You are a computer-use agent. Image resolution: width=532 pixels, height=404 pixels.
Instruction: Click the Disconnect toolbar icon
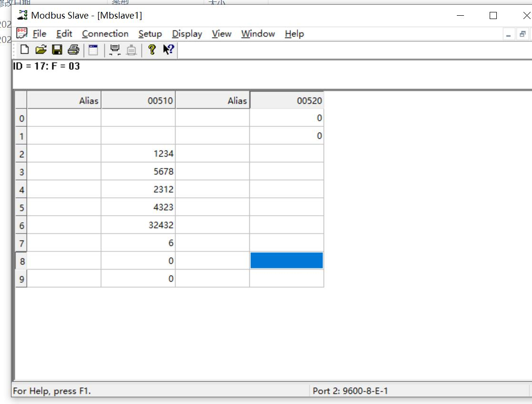[x=131, y=50]
